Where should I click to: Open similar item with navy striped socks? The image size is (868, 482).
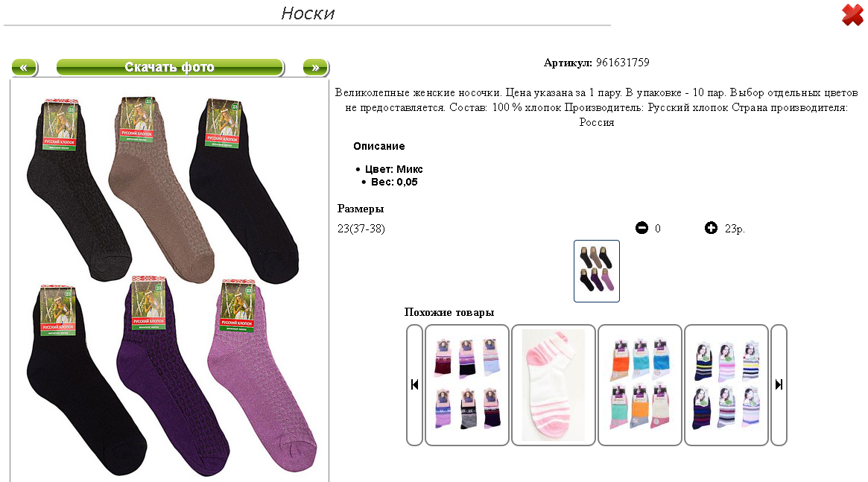pyautogui.click(x=726, y=384)
